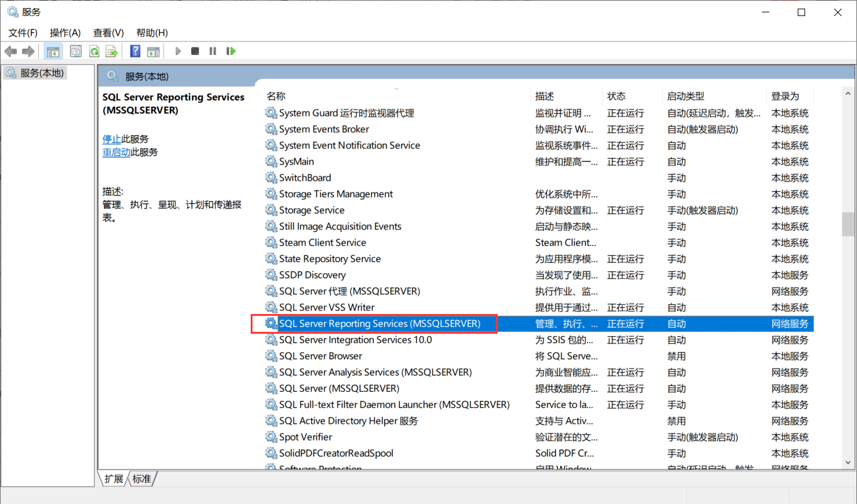Click the 禁用 startup type of SQL Server Browser
The height and width of the screenshot is (504, 857).
[x=677, y=356]
